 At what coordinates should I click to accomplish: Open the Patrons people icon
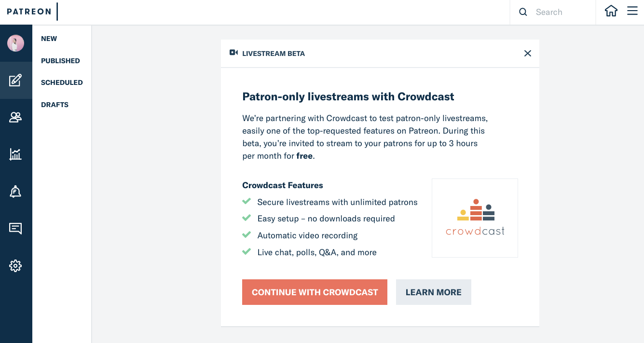point(15,117)
